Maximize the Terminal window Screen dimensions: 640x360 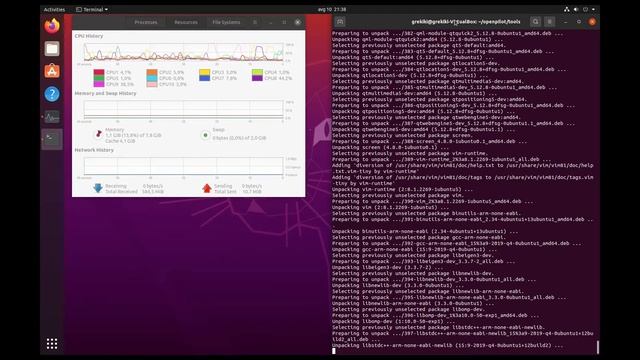[x=579, y=22]
